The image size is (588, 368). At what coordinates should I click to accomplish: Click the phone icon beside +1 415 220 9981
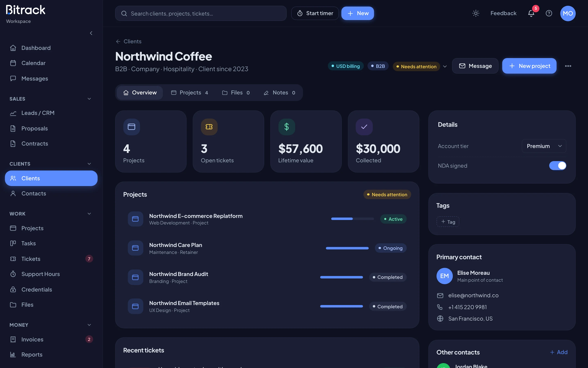click(440, 307)
